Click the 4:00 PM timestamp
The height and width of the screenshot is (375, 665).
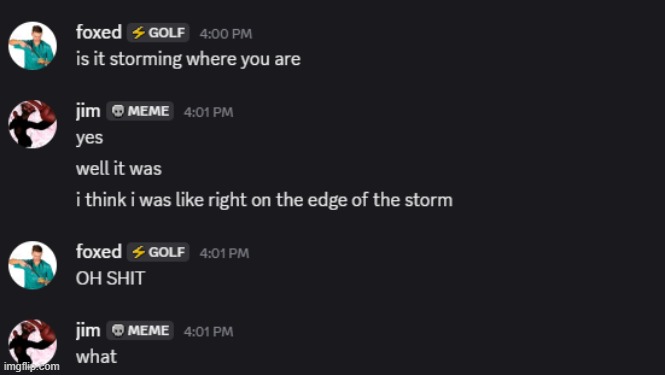click(226, 34)
